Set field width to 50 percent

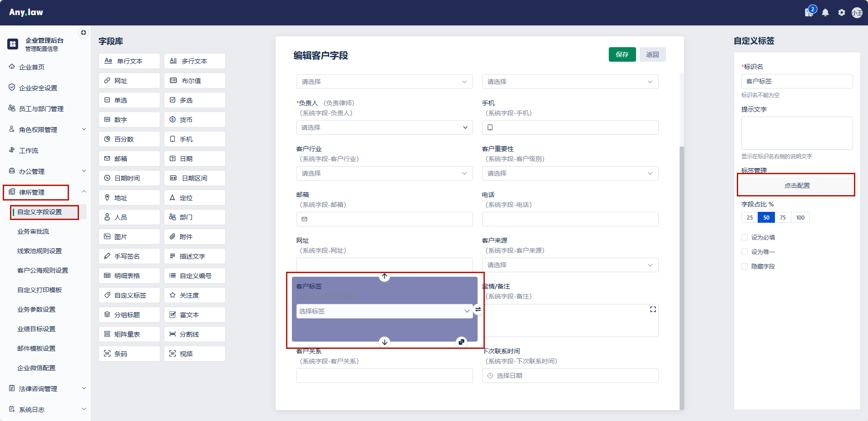(x=766, y=218)
